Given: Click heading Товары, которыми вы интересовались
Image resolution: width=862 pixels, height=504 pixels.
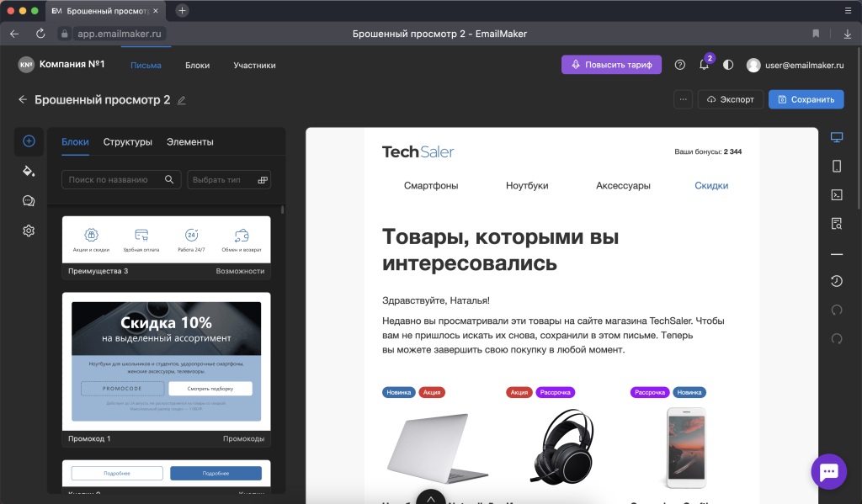Looking at the screenshot, I should click(500, 250).
